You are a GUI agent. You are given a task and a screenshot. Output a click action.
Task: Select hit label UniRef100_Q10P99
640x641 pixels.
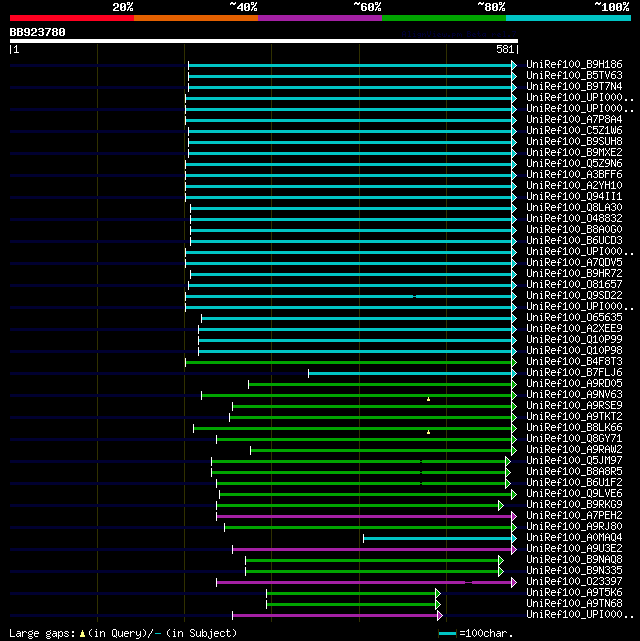(x=574, y=340)
